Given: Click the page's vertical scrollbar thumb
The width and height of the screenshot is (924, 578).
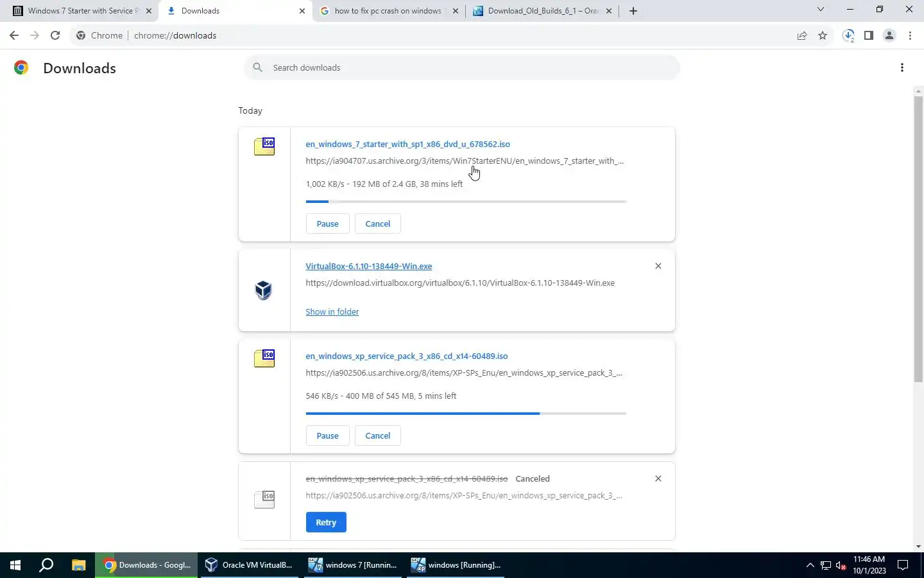Looking at the screenshot, I should click(918, 239).
